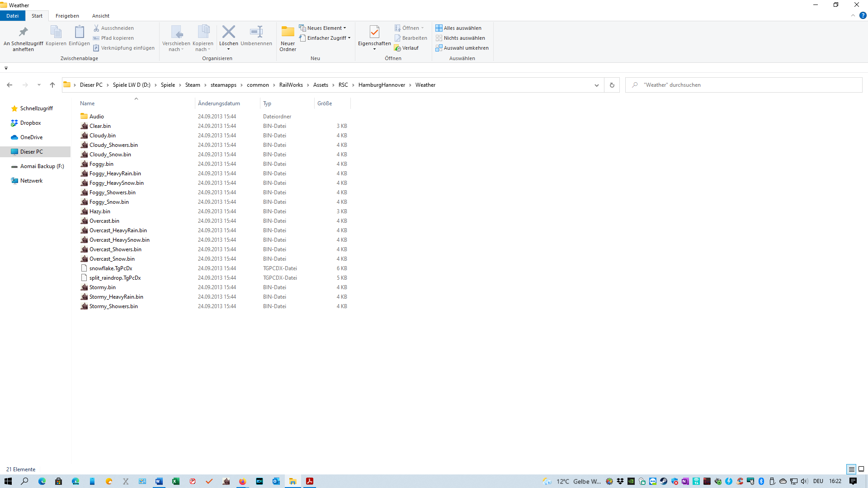Open Einfacher Zugriff dropdown
Viewport: 868px width, 488px height.
349,38
